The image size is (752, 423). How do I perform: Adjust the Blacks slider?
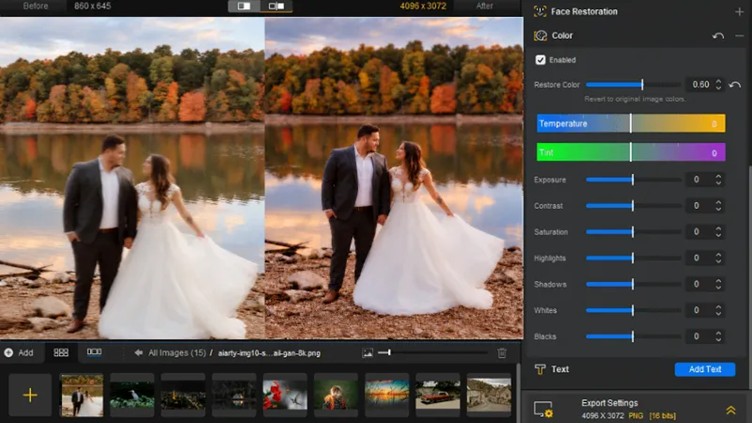pyautogui.click(x=633, y=337)
